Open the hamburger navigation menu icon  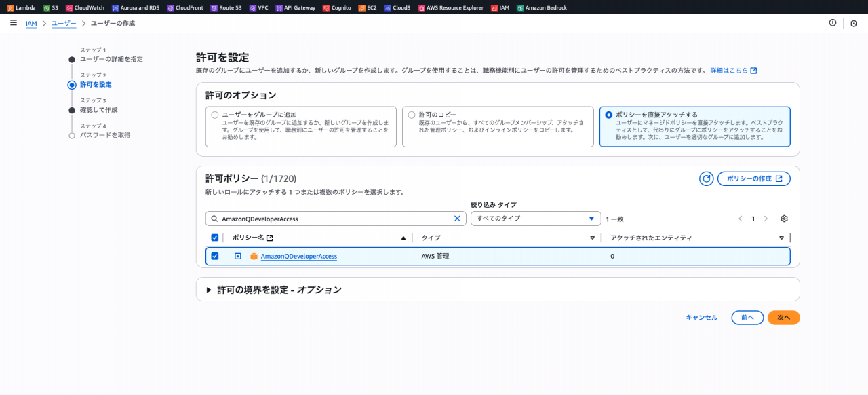tap(14, 23)
